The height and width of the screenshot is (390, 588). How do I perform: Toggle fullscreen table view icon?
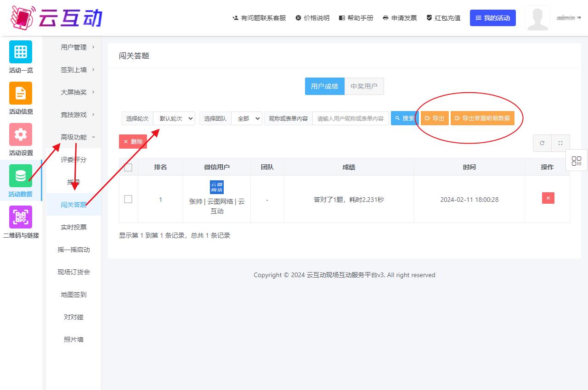560,143
